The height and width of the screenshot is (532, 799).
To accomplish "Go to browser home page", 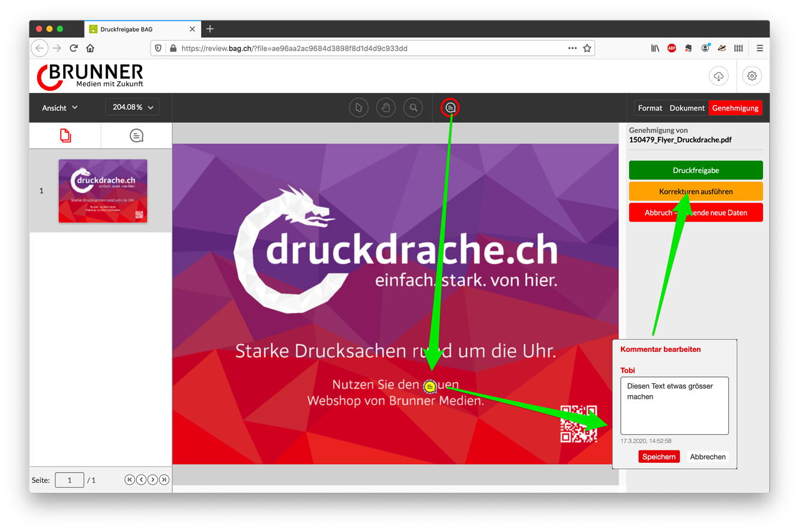I will (x=90, y=48).
